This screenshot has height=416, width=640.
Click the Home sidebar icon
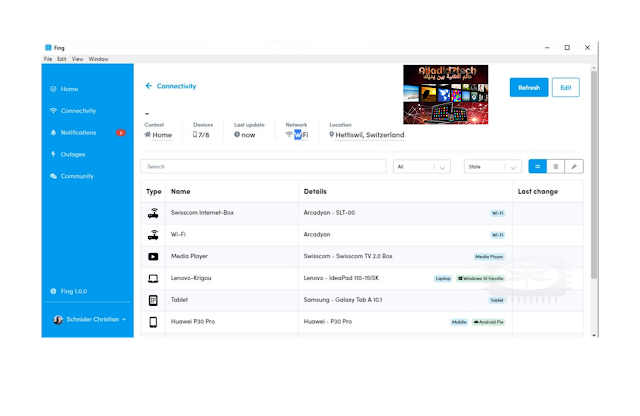tap(53, 89)
